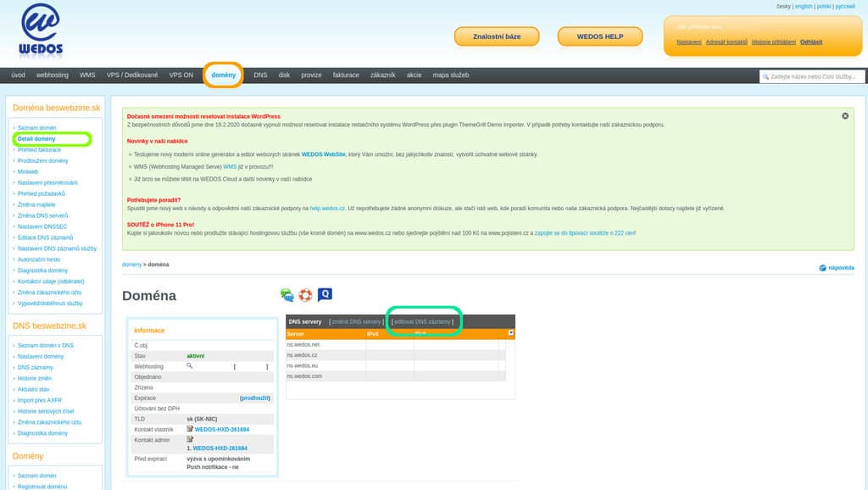Screen dimensions: 868x490
Task: Open Autorizační heslo sidebar link
Action: point(39,259)
